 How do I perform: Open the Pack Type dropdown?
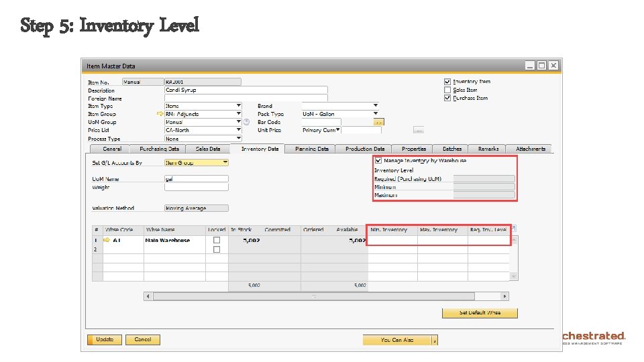point(376,114)
